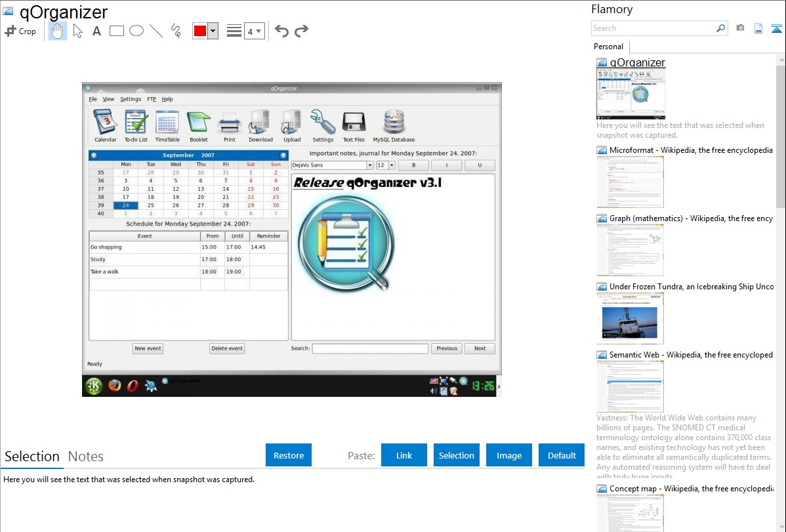Click the journal Search input field
Image resolution: width=786 pixels, height=532 pixels.
pyautogui.click(x=370, y=348)
